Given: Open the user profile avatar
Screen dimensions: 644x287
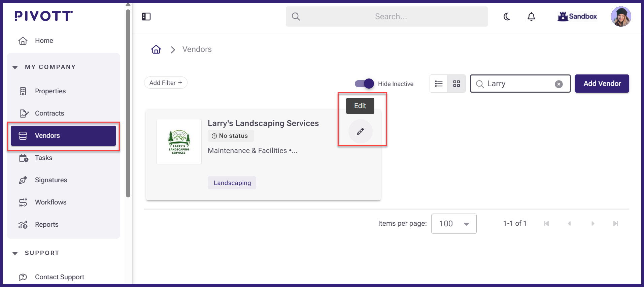Looking at the screenshot, I should tap(621, 17).
